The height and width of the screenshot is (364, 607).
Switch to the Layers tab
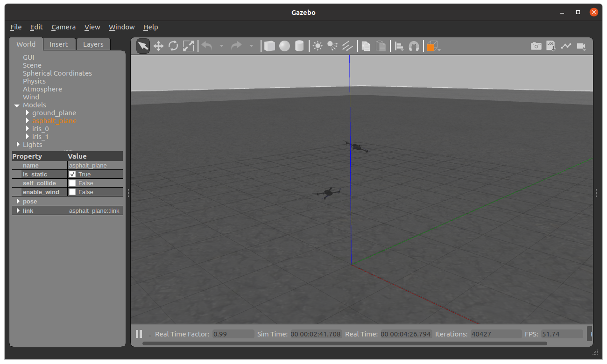coord(93,44)
